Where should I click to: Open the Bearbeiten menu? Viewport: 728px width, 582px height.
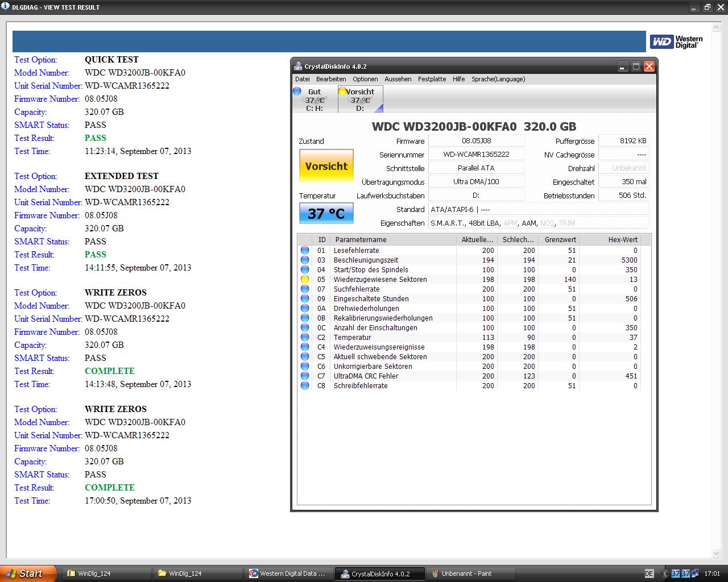331,79
